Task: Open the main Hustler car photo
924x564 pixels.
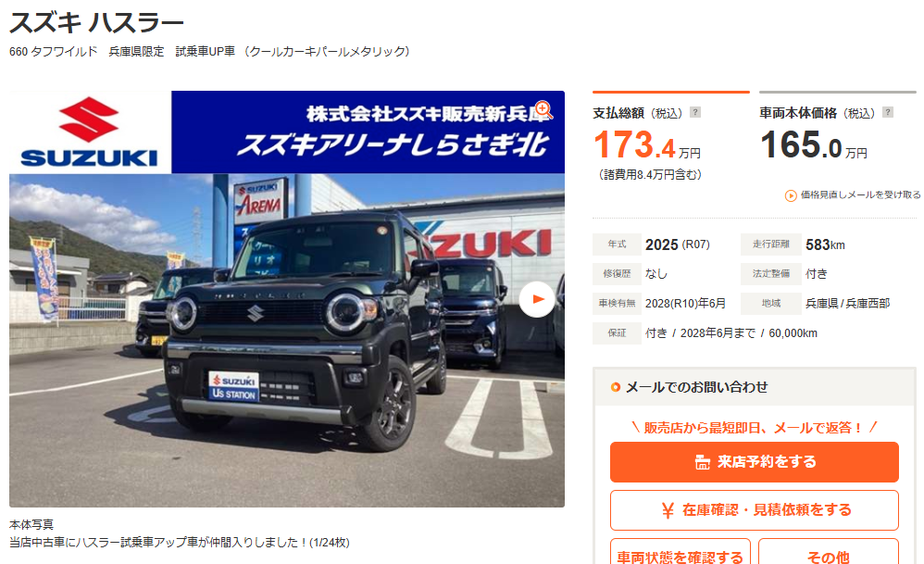Action: (x=287, y=340)
